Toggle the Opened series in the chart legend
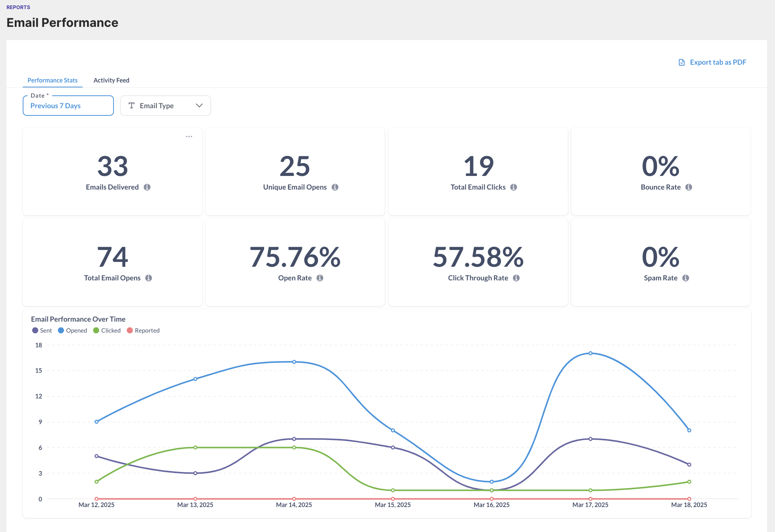This screenshot has width=775, height=532. tap(73, 330)
